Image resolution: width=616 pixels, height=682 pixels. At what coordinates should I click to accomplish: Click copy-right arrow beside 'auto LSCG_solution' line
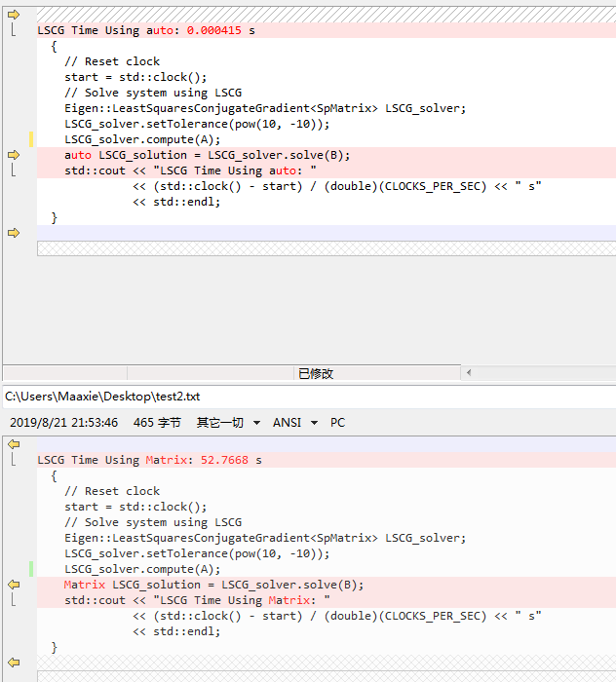(14, 155)
